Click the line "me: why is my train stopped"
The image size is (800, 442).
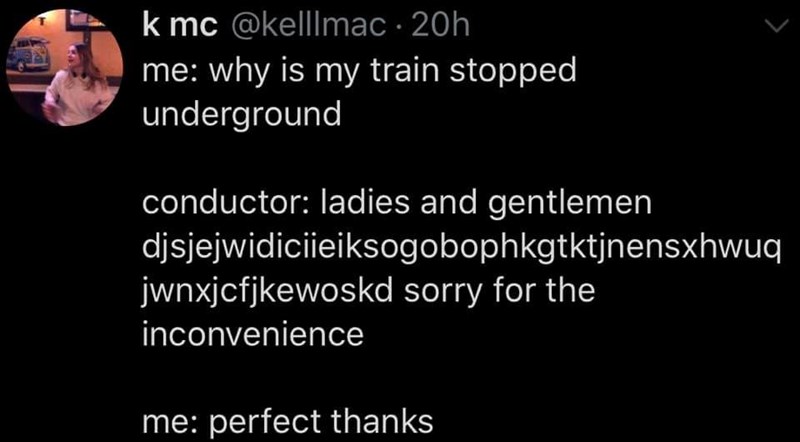[360, 73]
